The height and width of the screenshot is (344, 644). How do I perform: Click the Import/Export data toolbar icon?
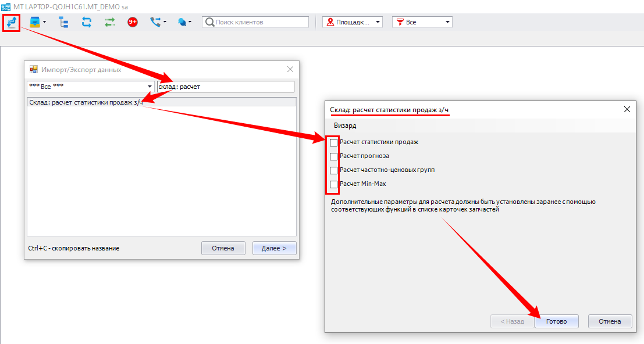click(11, 23)
